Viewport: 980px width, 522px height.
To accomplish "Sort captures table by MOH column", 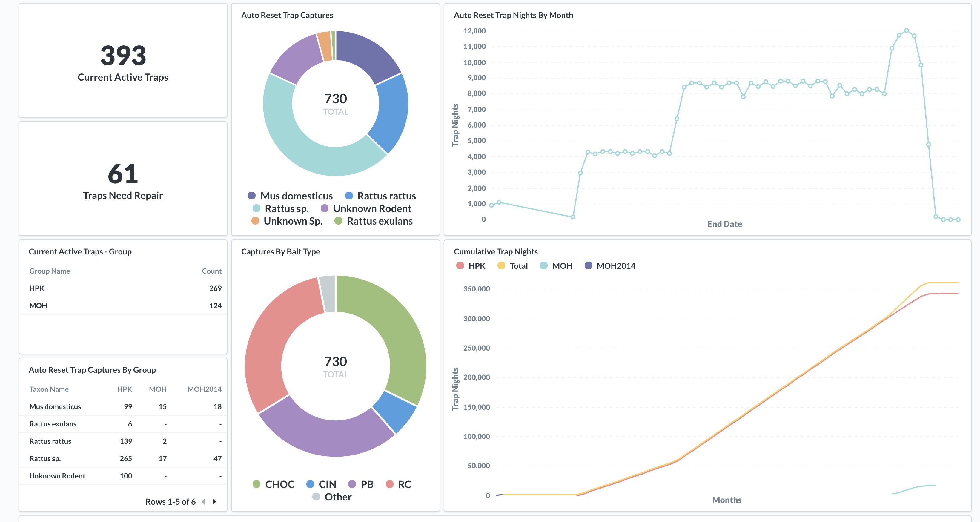I will click(157, 390).
